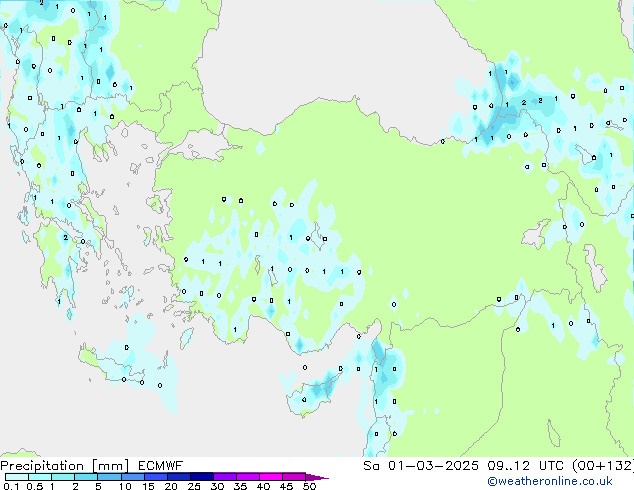Click the 'ECMWF' model label
The image size is (634, 490).
click(x=161, y=466)
